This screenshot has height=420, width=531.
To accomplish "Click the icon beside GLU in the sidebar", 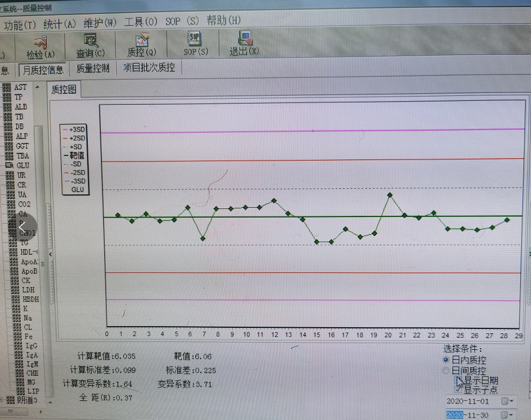I will click(x=8, y=165).
